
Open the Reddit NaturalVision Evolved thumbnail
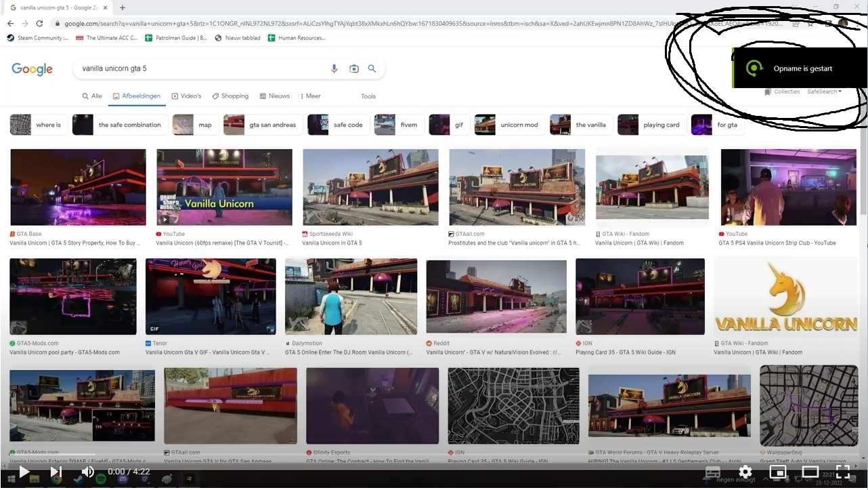[x=496, y=297]
